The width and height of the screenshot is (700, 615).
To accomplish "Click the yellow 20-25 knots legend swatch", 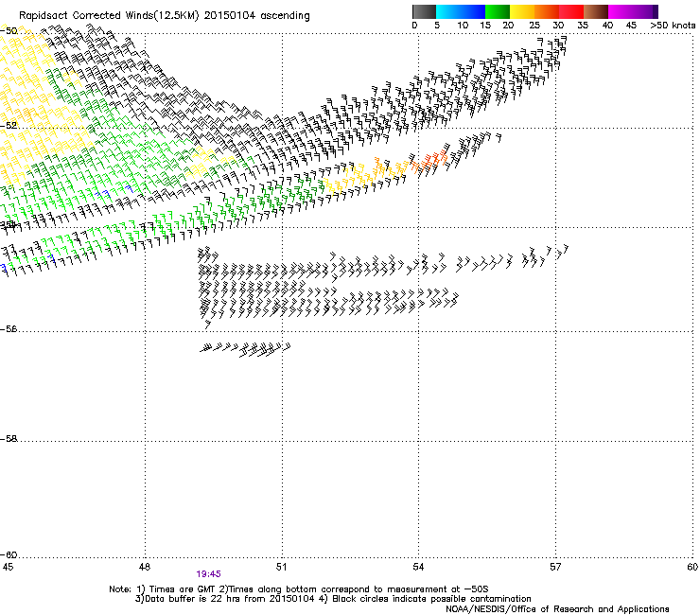I will [x=522, y=11].
